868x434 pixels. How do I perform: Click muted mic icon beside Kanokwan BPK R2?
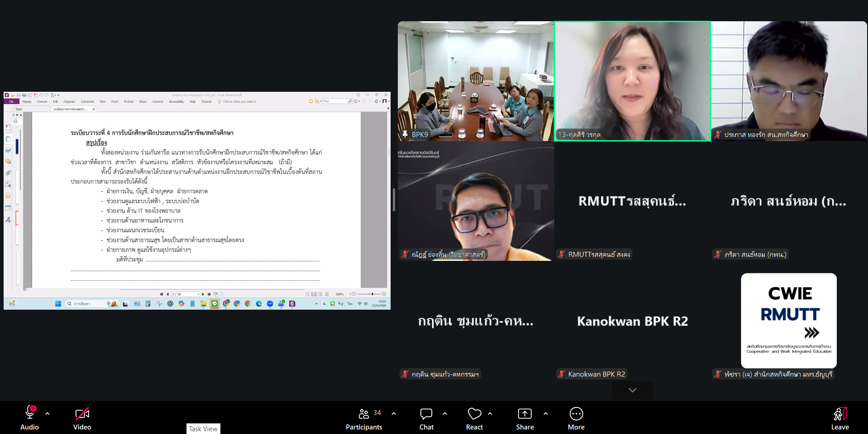click(561, 374)
